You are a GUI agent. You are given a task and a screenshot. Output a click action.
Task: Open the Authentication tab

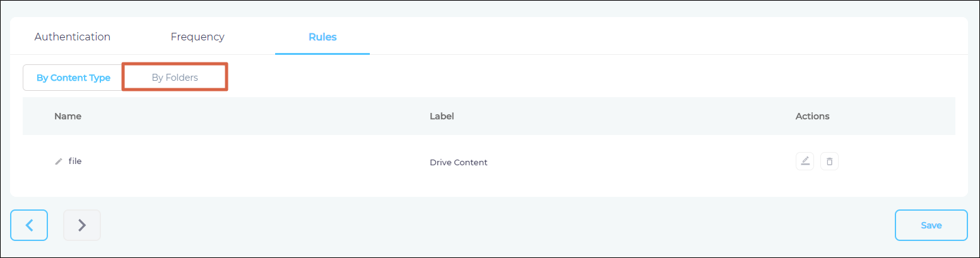pos(73,37)
